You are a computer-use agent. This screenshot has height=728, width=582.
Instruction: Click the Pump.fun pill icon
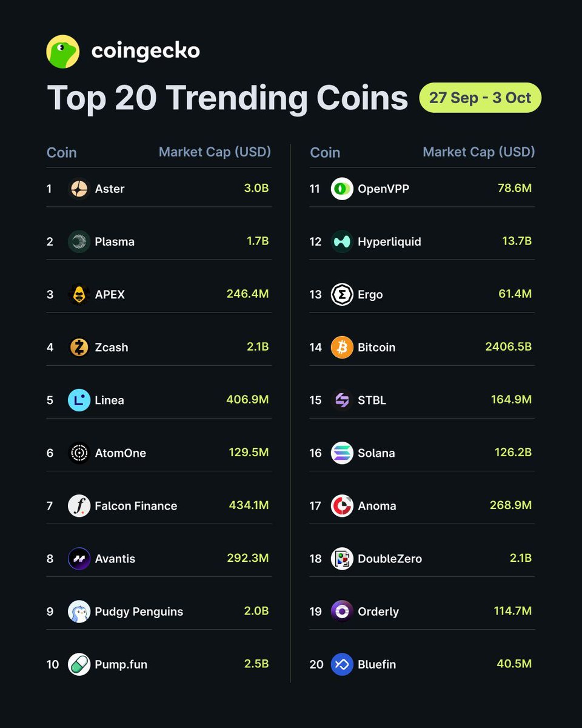coord(79,664)
